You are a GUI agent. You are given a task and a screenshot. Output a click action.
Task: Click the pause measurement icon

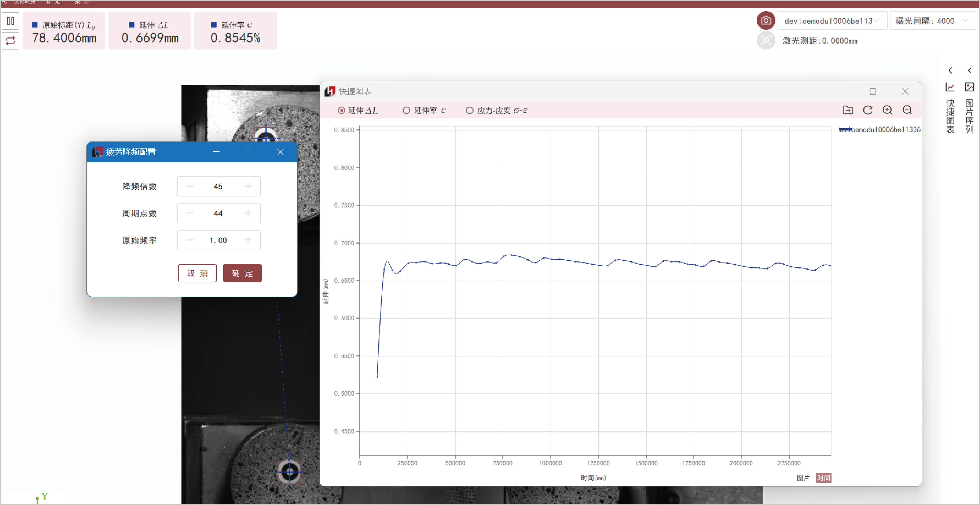[x=11, y=21]
